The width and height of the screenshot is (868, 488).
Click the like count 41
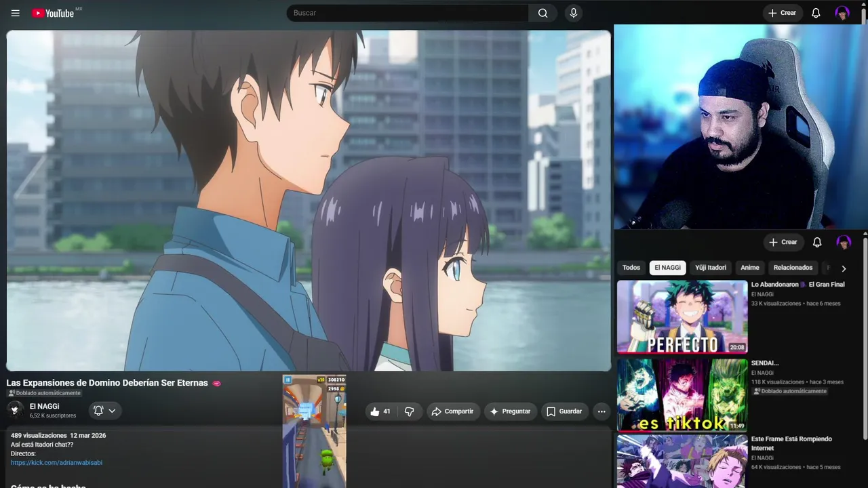[387, 411]
